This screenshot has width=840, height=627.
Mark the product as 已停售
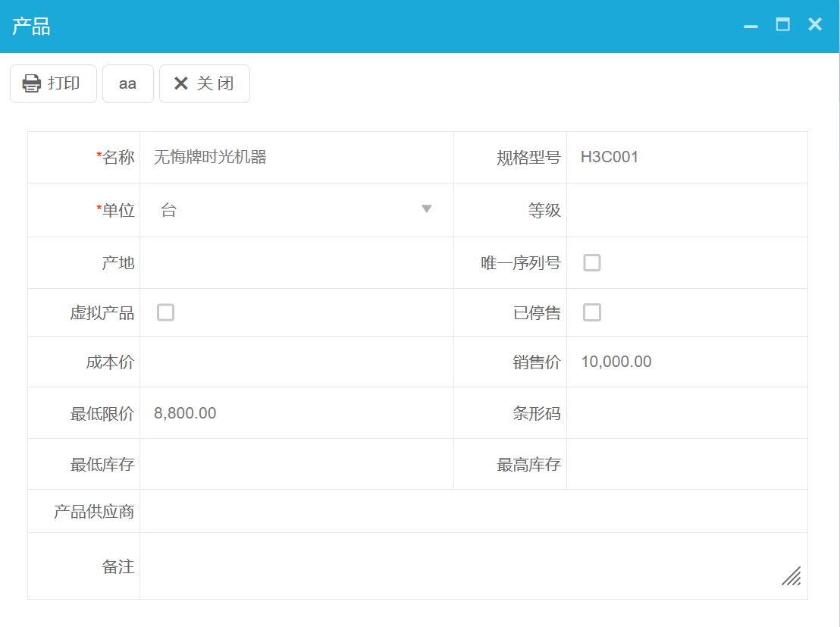point(591,312)
